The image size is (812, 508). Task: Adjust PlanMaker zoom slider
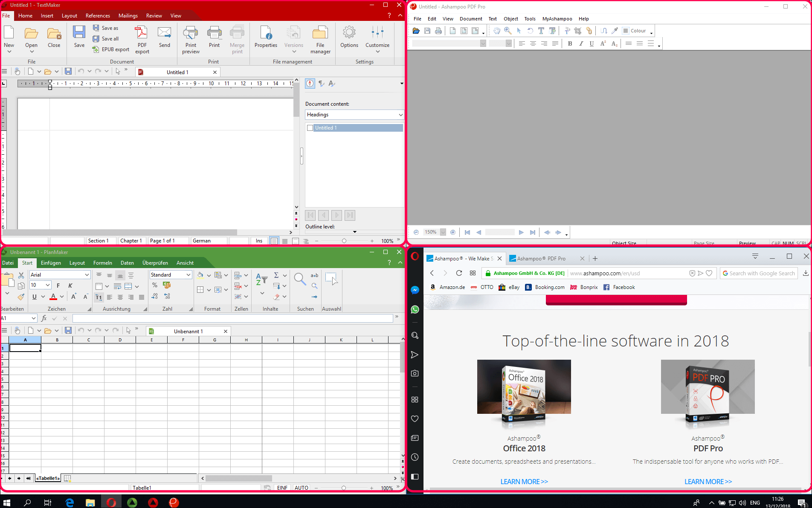click(343, 488)
